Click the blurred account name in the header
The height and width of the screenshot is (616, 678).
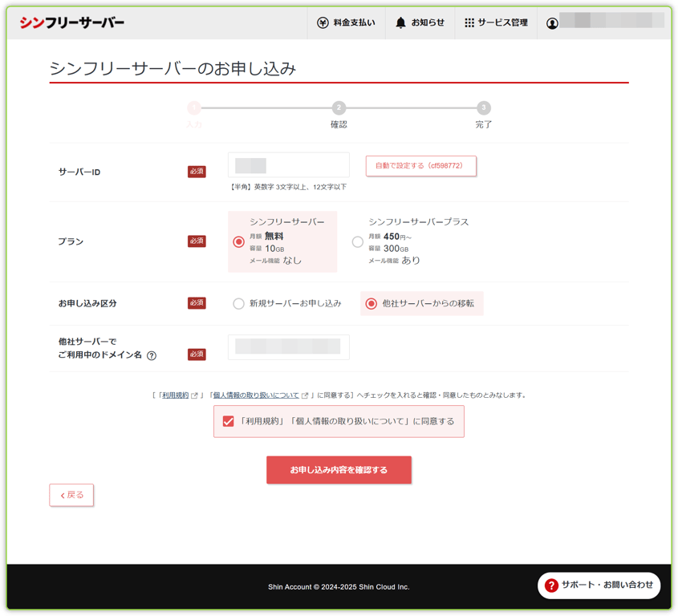pos(611,20)
